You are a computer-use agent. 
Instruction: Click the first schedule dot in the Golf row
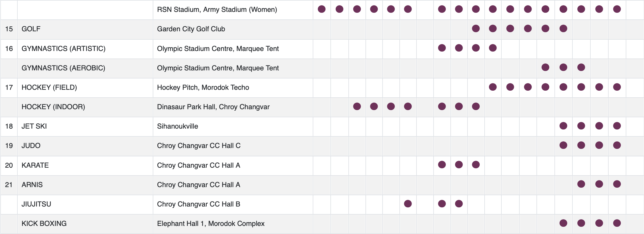click(476, 29)
